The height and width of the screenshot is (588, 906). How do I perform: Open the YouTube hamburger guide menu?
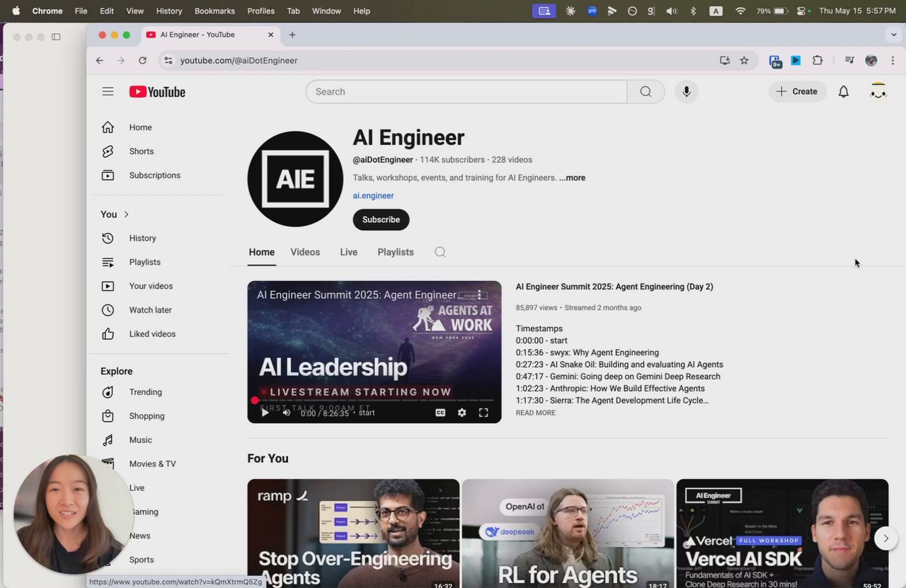[x=108, y=91]
